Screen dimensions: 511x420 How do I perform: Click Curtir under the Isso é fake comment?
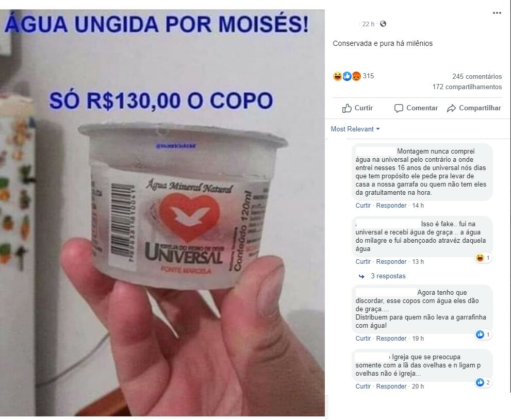click(363, 262)
